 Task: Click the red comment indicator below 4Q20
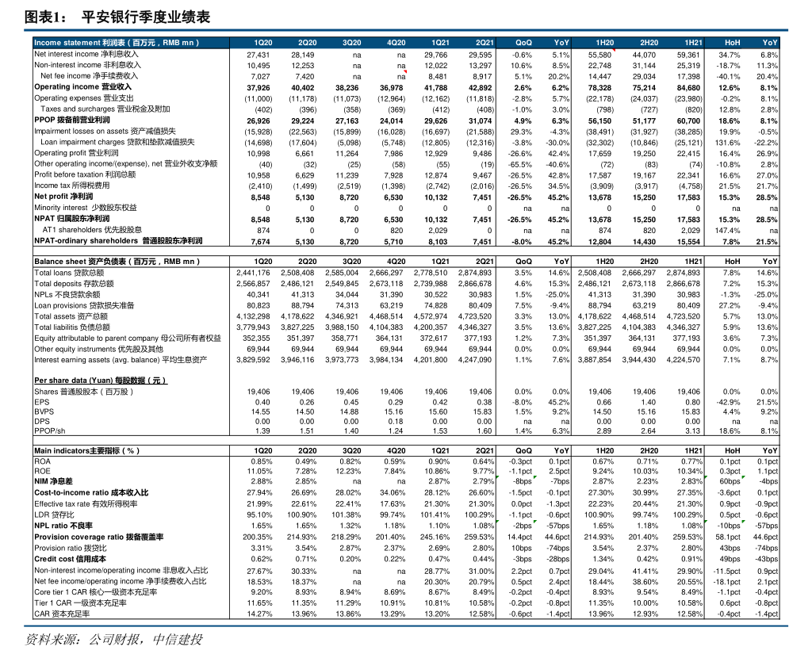coord(405,71)
